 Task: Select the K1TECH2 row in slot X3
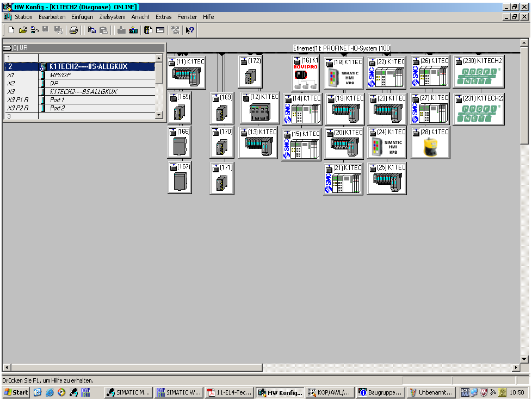tap(80, 91)
